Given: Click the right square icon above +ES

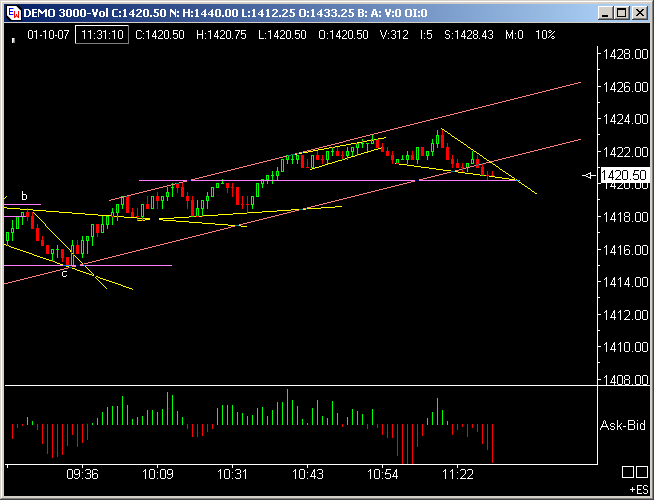Looking at the screenshot, I should click(642, 472).
